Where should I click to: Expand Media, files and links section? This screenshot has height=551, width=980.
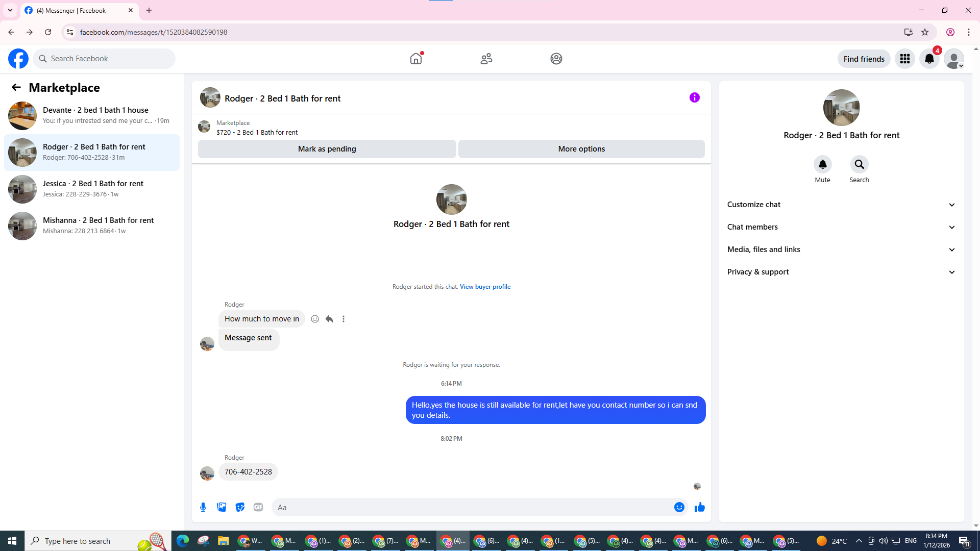[841, 249]
